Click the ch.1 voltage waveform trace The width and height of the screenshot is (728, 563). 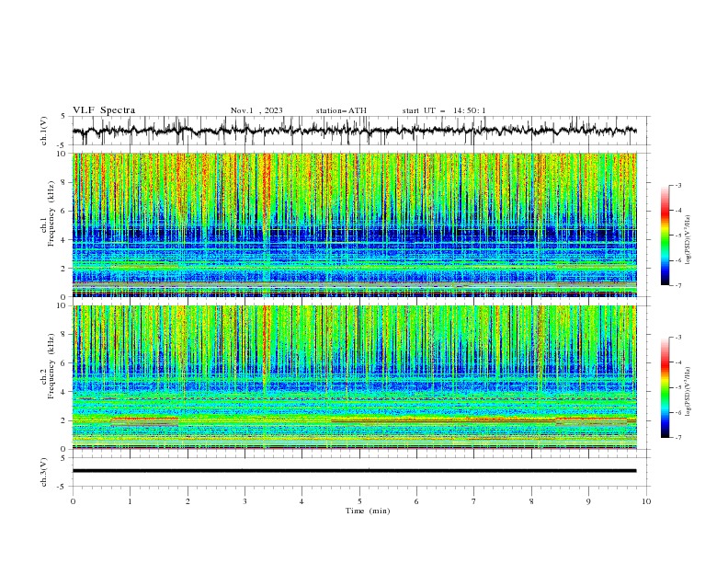[354, 131]
